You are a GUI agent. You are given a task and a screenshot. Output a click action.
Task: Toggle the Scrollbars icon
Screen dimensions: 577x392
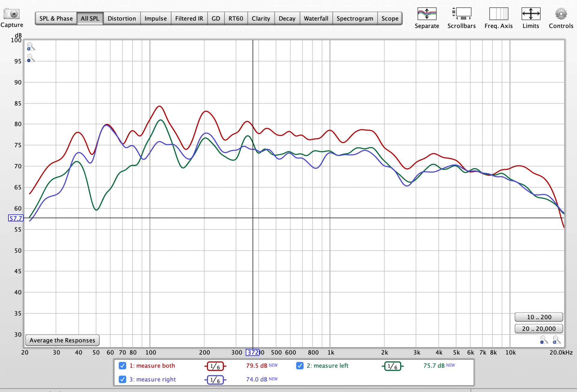click(461, 14)
